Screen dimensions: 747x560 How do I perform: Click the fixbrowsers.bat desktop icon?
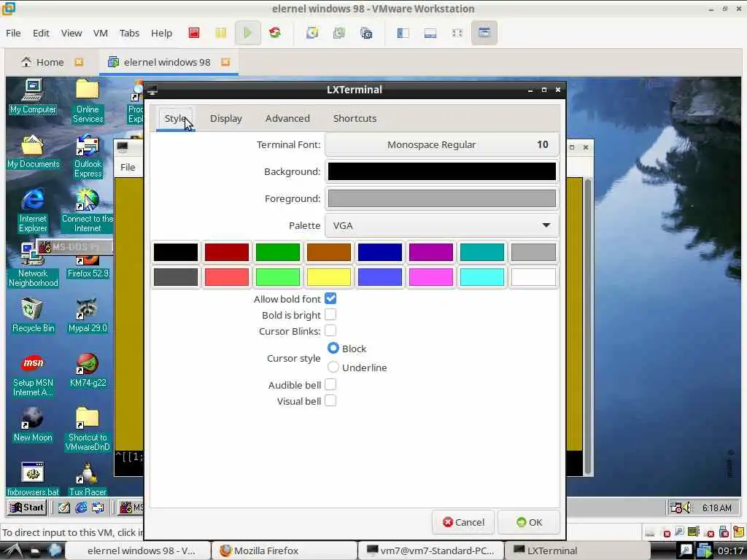click(33, 479)
